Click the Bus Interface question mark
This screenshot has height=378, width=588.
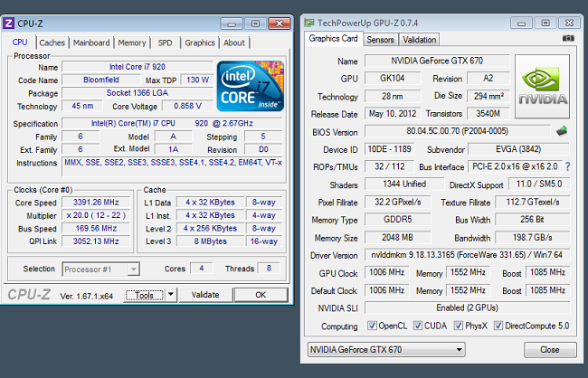pos(567,166)
